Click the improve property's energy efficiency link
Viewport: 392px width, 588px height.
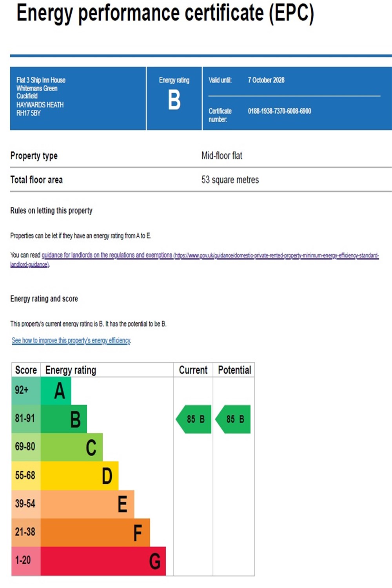(71, 340)
